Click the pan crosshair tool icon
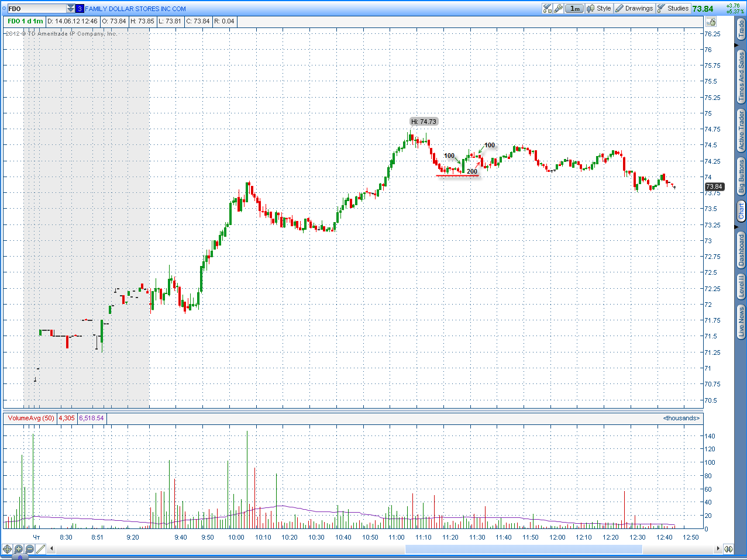This screenshot has width=747, height=560. 7,549
